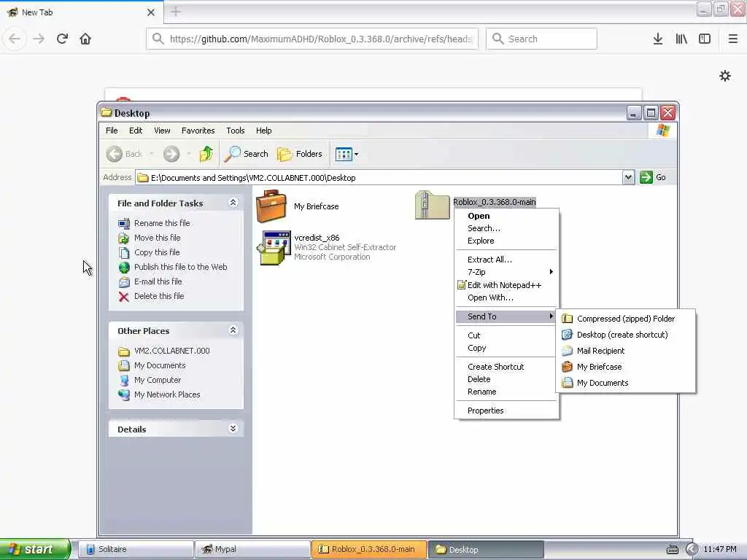Screen dimensions: 747x560
Task: Close the New Tab browser tab
Action: tap(150, 12)
